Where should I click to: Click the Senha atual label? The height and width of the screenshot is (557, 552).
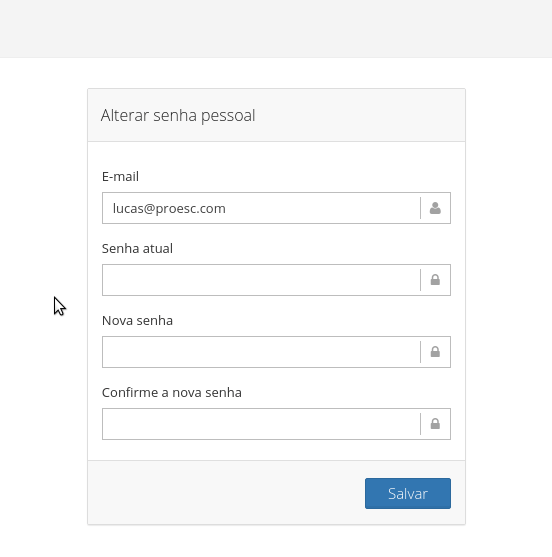pyautogui.click(x=137, y=249)
